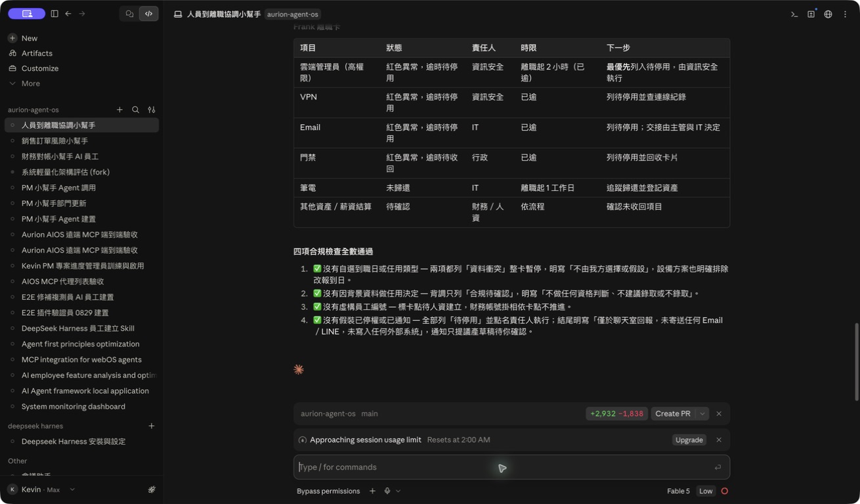Open E2E 修補複測員 AI 員工建置 session
Viewport: 860px width, 504px height.
pos(81,297)
